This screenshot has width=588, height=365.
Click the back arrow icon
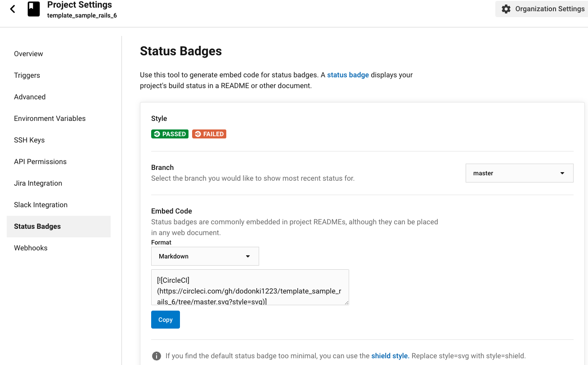pyautogui.click(x=13, y=9)
